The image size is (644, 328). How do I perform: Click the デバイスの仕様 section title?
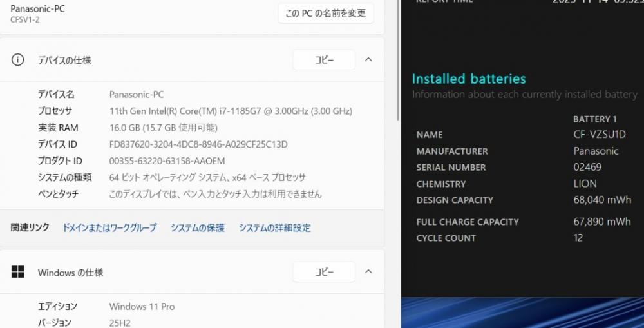pyautogui.click(x=64, y=61)
